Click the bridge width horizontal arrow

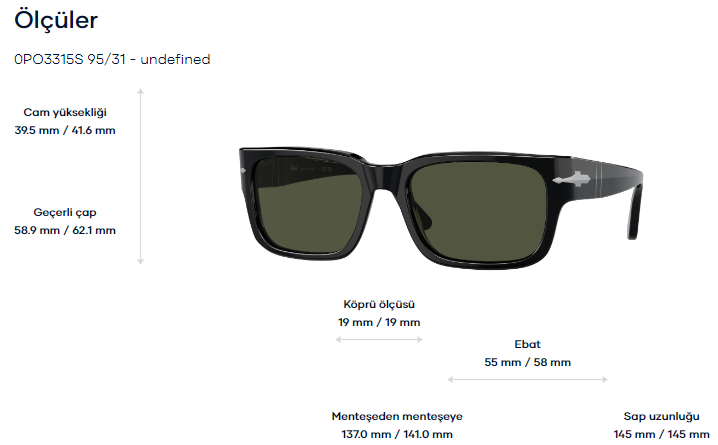(379, 340)
